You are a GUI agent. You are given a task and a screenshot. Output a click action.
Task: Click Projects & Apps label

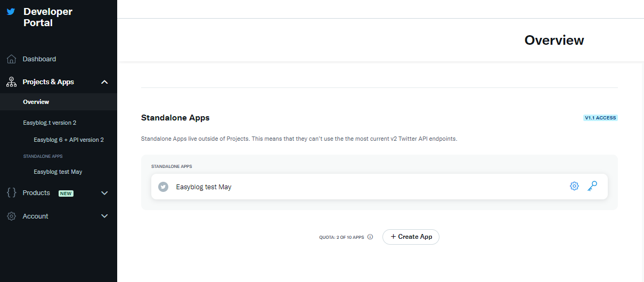tap(48, 82)
